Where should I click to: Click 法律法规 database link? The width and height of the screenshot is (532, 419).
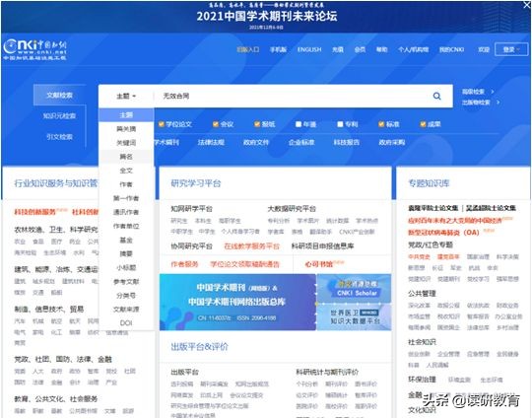point(211,142)
